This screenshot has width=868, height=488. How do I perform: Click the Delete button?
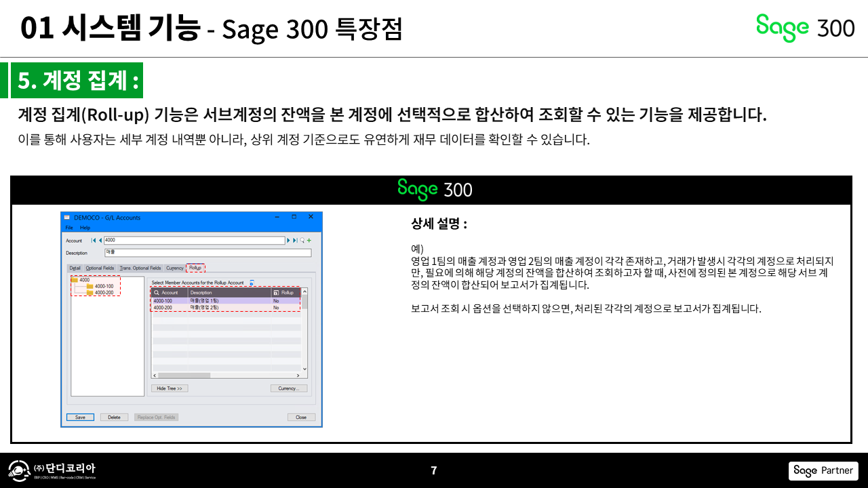[x=114, y=418]
